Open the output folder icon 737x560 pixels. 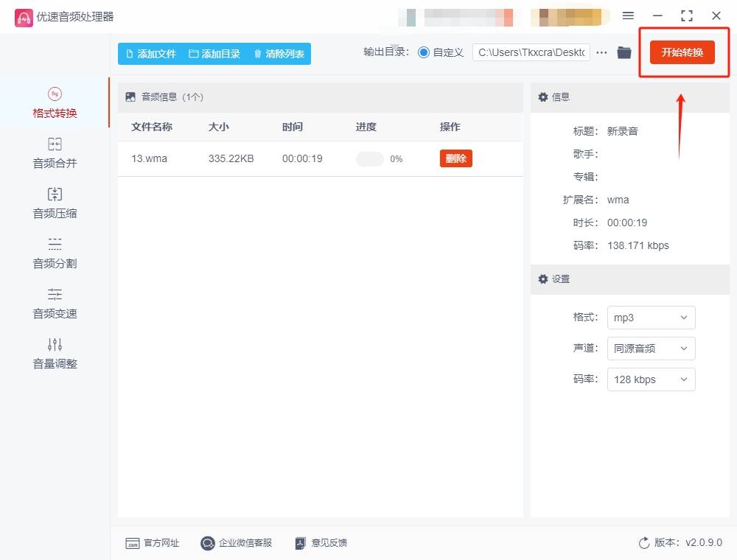point(624,52)
